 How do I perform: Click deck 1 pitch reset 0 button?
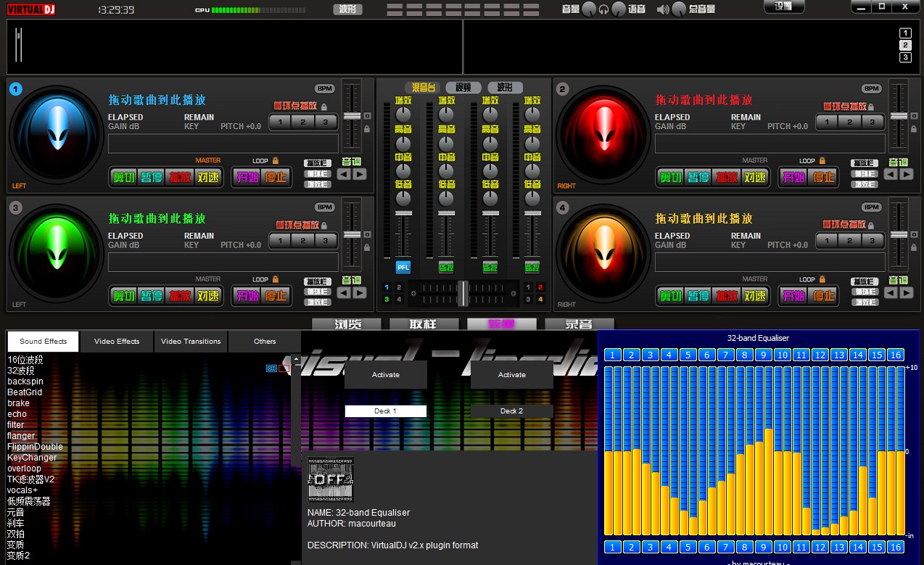point(367,116)
